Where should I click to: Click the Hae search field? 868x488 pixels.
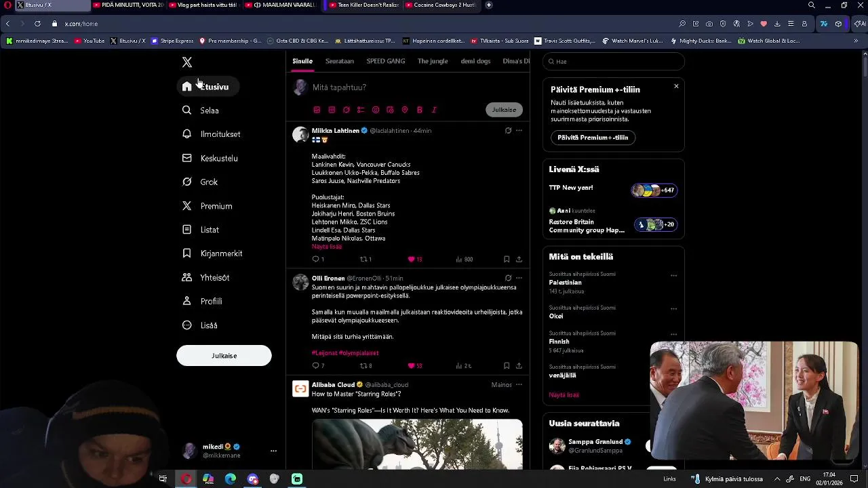coord(614,62)
